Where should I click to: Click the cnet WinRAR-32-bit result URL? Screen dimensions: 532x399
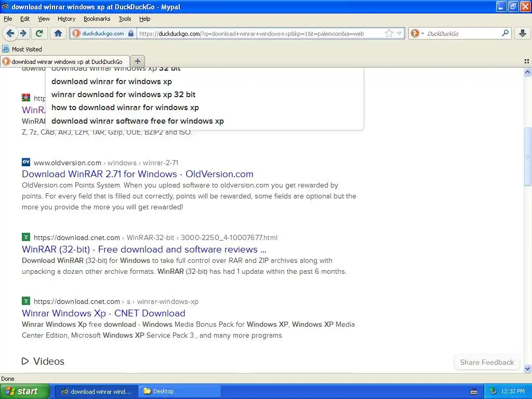[155, 237]
